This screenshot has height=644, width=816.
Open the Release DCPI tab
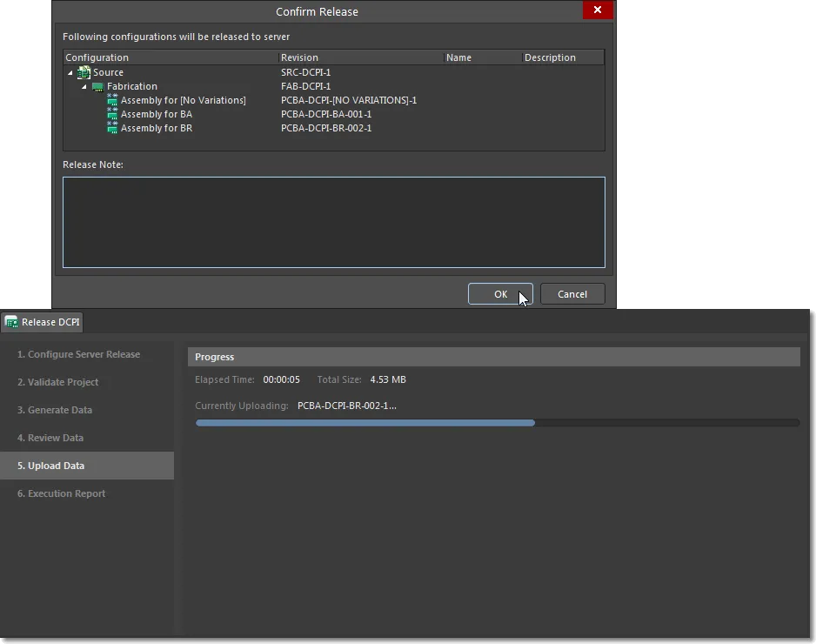pyautogui.click(x=42, y=322)
